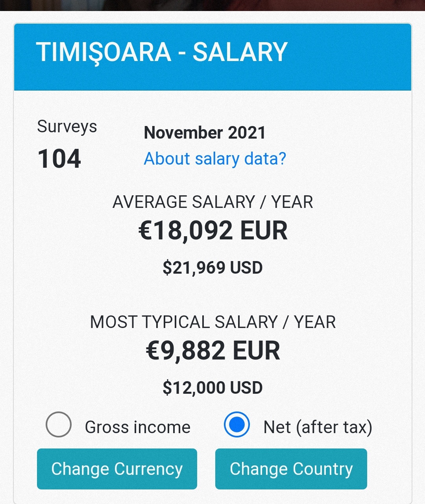The width and height of the screenshot is (425, 504).
Task: Click the dark photo strip above the card
Action: (213, 5)
